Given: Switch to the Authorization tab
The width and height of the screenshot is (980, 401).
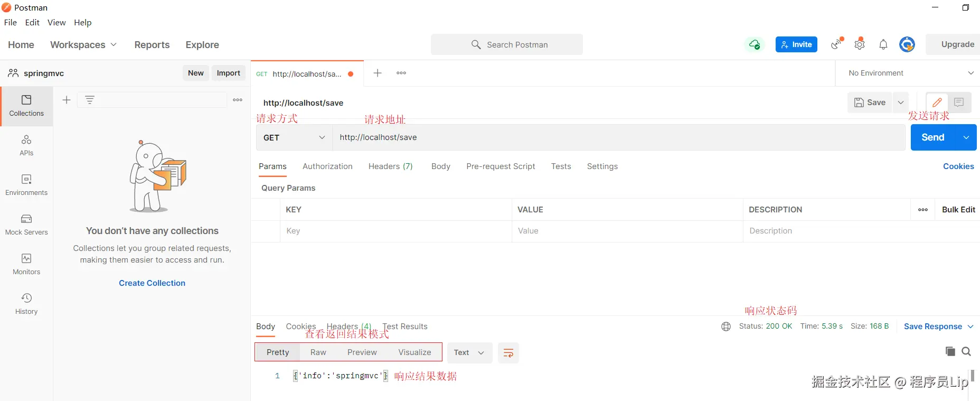Looking at the screenshot, I should pos(327,166).
